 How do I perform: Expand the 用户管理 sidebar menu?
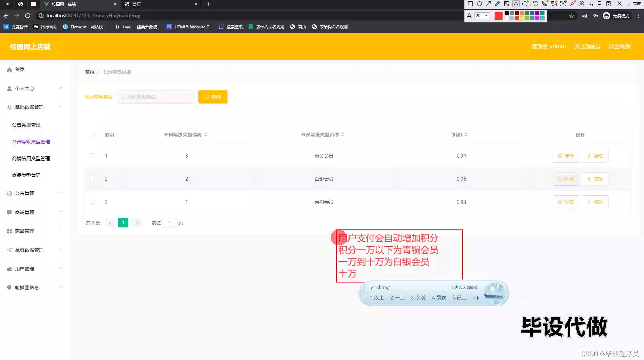[x=35, y=269]
